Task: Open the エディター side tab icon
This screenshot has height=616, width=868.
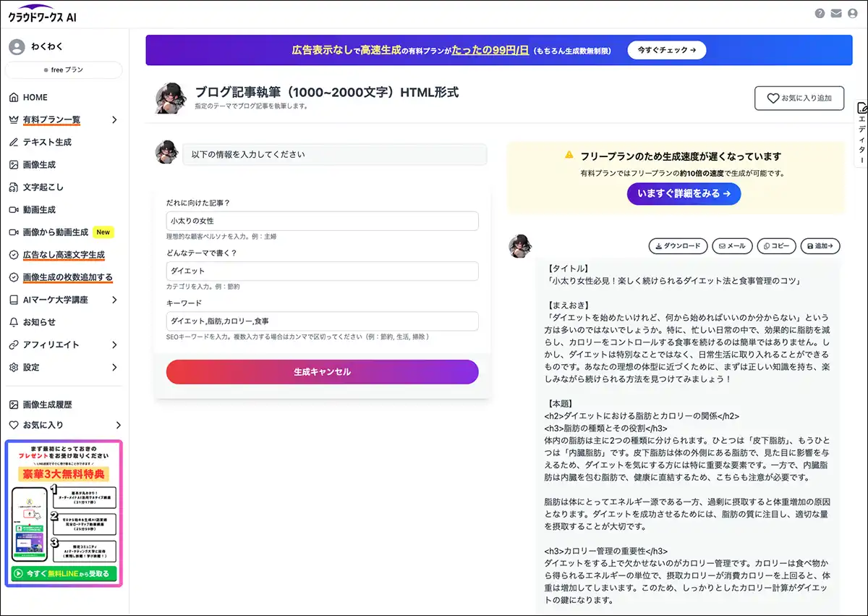Action: click(x=861, y=109)
